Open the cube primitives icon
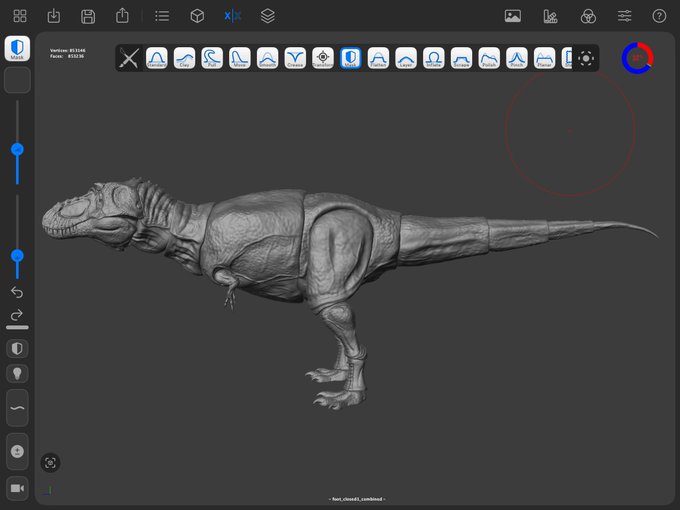The width and height of the screenshot is (680, 510). pos(197,16)
